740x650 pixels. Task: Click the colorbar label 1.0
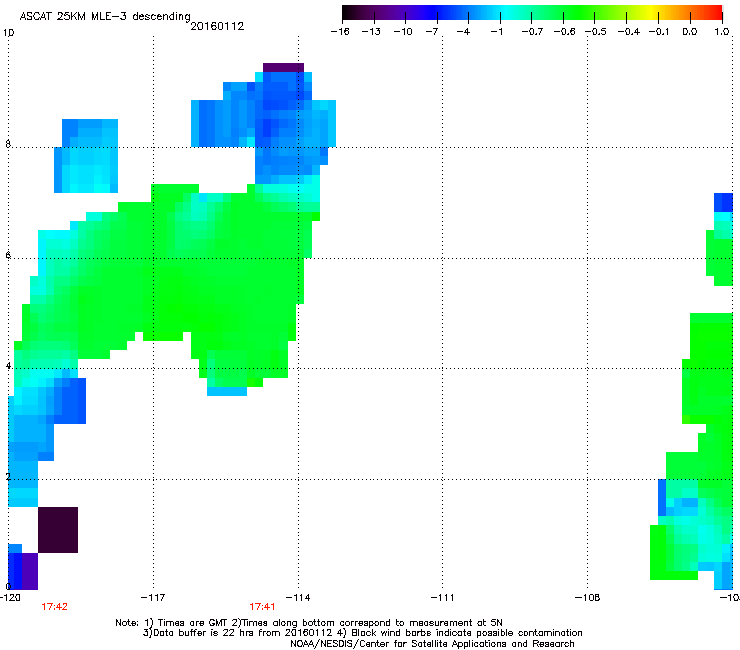(722, 32)
